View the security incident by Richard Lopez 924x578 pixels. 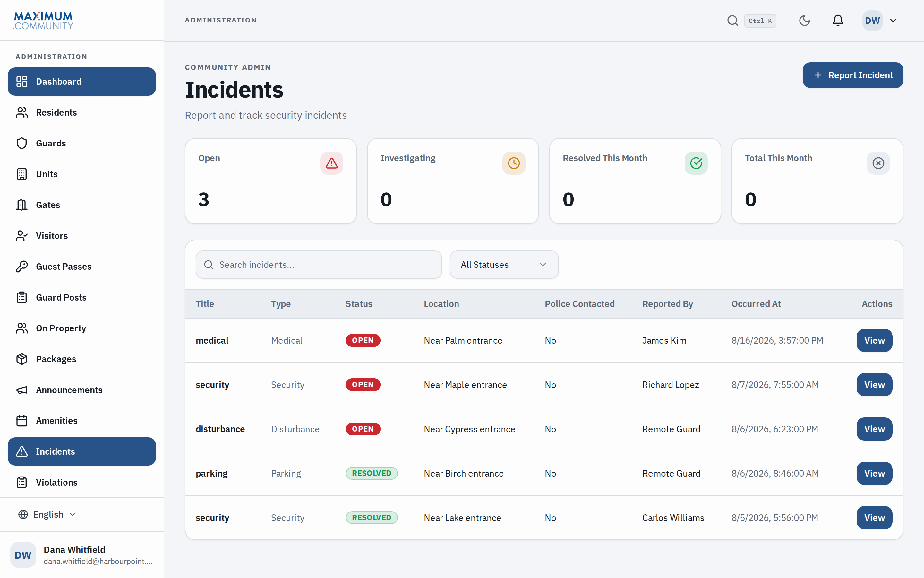(x=874, y=385)
